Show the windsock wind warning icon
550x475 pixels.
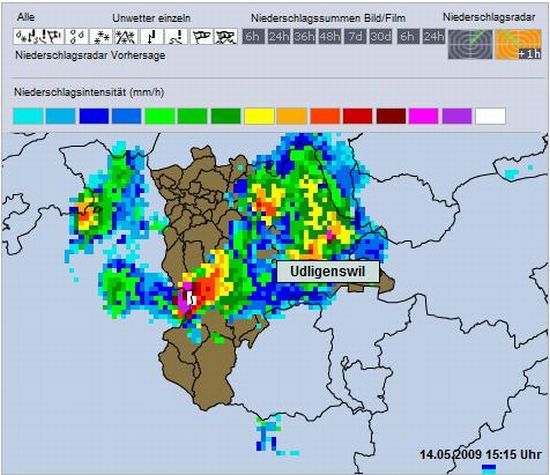(202, 36)
